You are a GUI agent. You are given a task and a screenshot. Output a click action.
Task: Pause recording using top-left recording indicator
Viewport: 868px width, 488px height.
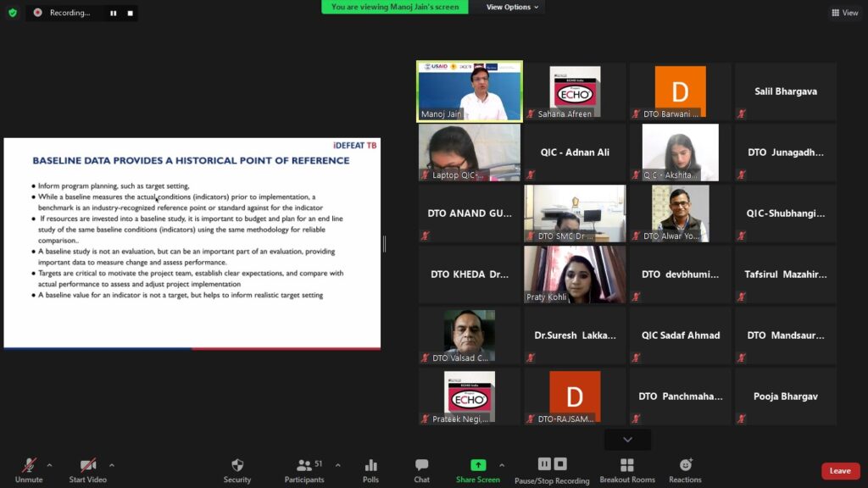[113, 13]
